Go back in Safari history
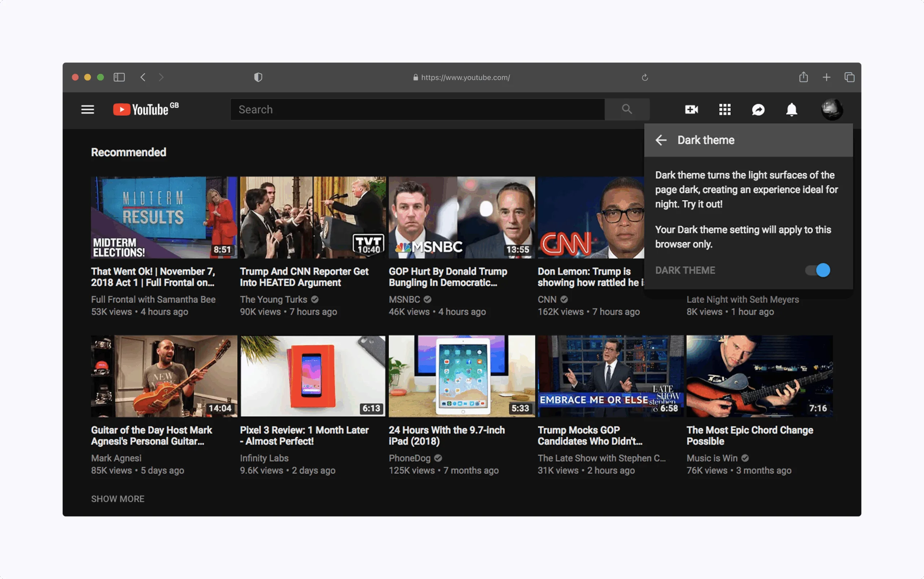The height and width of the screenshot is (579, 924). coord(143,77)
